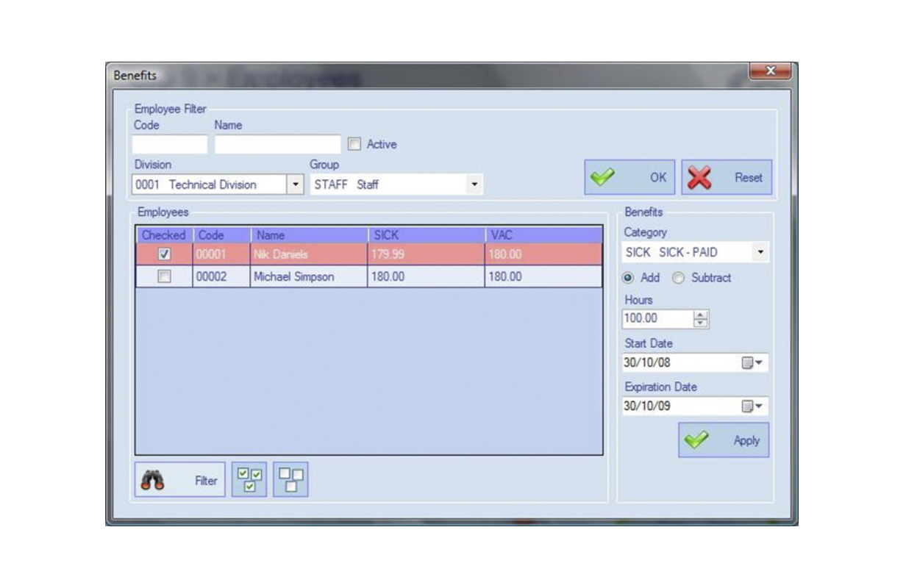Click the check-all employees icon button
This screenshot has height=588, width=906.
point(249,480)
